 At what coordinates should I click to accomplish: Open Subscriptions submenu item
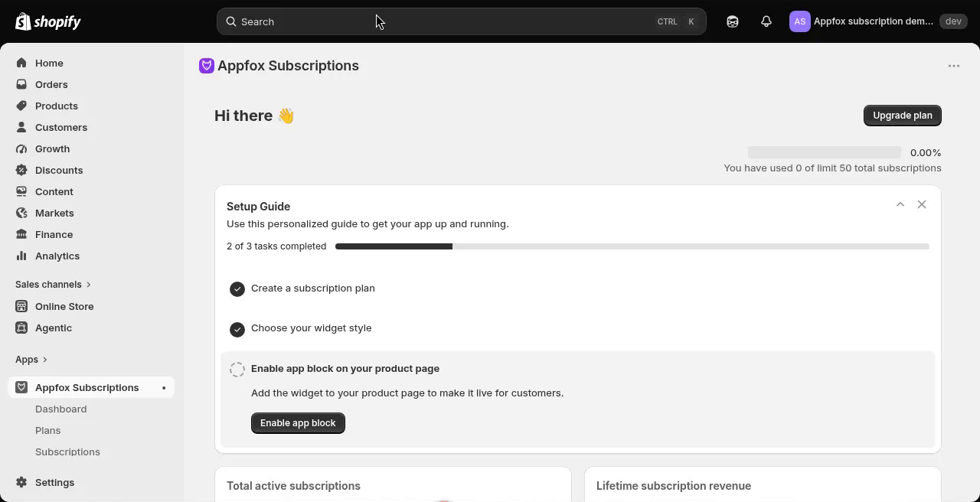(x=67, y=451)
